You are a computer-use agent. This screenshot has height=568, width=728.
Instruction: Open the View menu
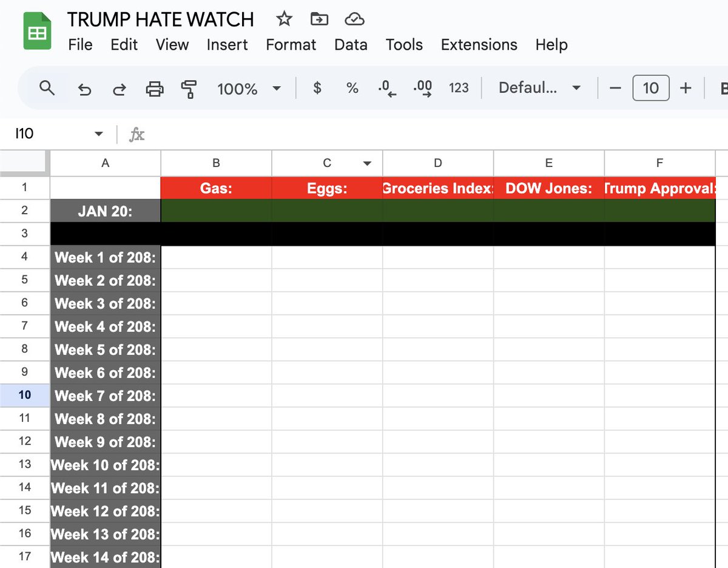click(172, 45)
